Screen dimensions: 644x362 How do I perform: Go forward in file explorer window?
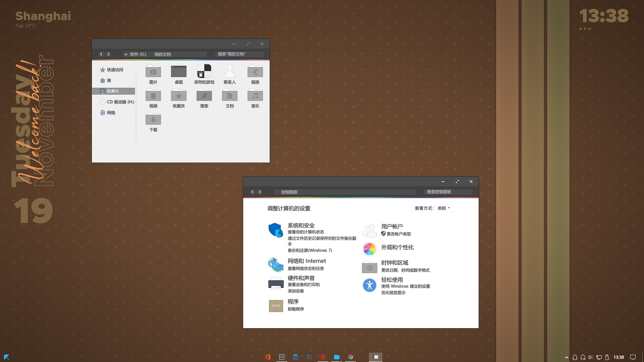[108, 54]
